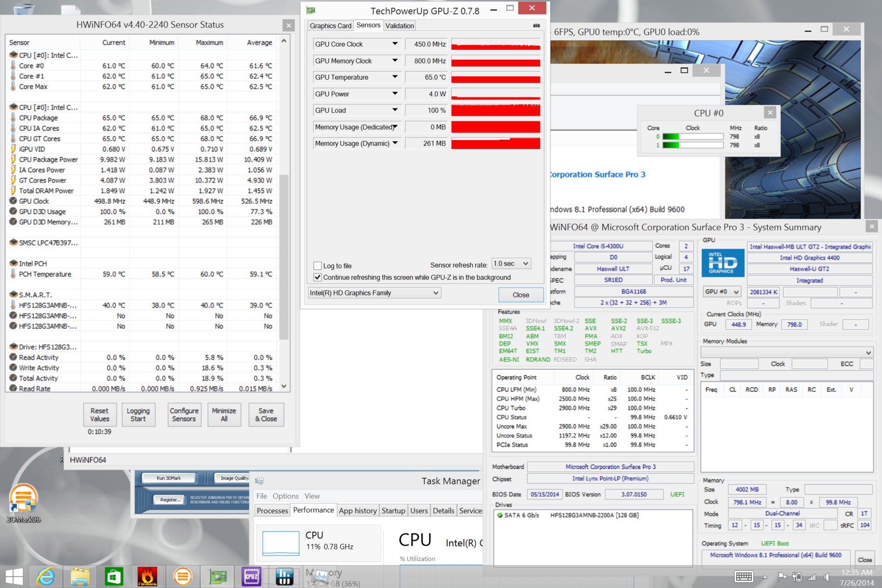
Task: Open the GPU Memory Clock sensor dropdown
Action: coord(395,61)
